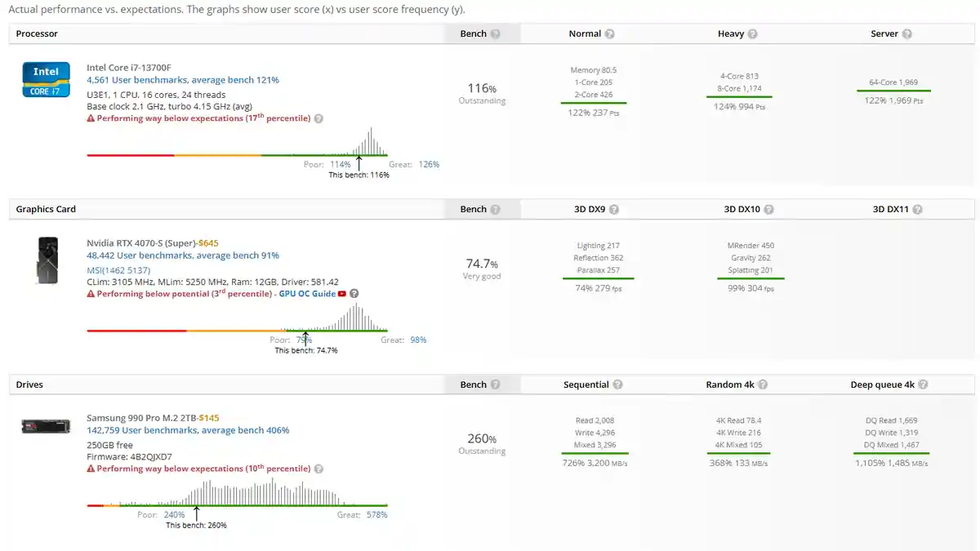The width and height of the screenshot is (980, 551).
Task: Click the help icon beside Sequential
Action: (x=617, y=385)
